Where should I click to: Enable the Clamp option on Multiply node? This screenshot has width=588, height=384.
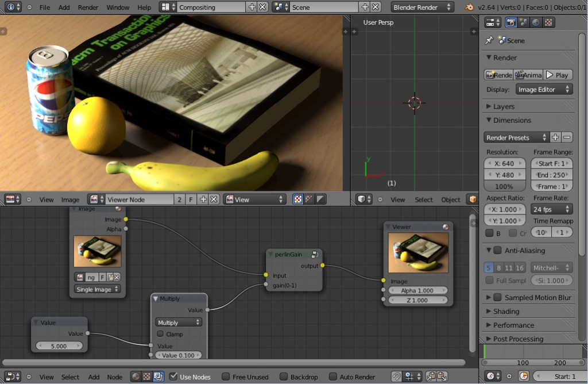coord(161,334)
